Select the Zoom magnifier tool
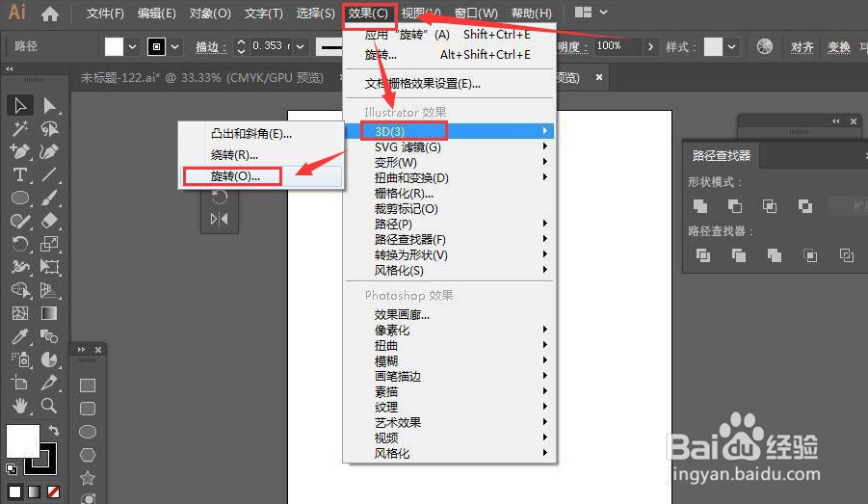 [50, 406]
